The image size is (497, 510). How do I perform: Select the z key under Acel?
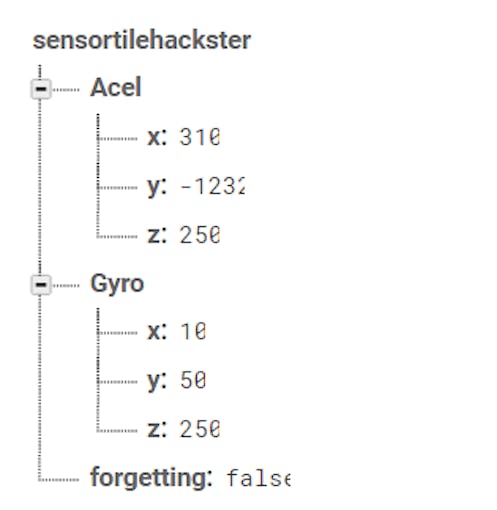(x=157, y=235)
